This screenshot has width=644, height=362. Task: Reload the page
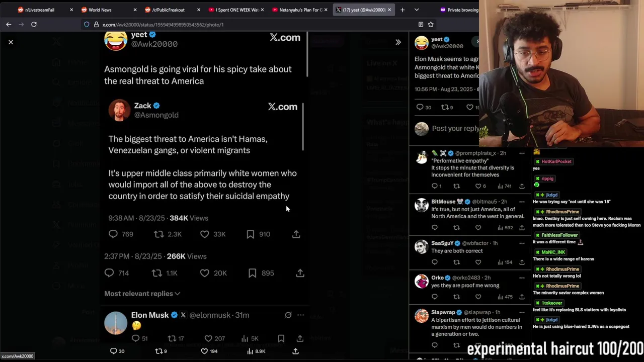(34, 24)
